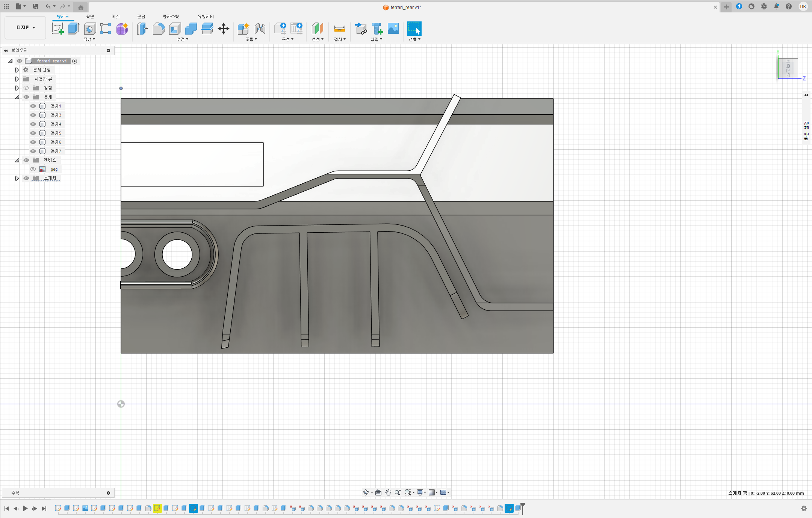Select the Create Sketch tool icon
This screenshot has width=812, height=518.
[57, 29]
